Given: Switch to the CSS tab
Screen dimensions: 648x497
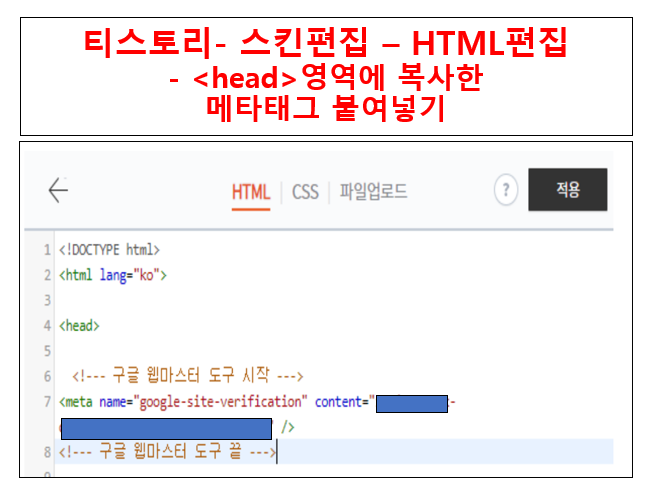Looking at the screenshot, I should 305,193.
